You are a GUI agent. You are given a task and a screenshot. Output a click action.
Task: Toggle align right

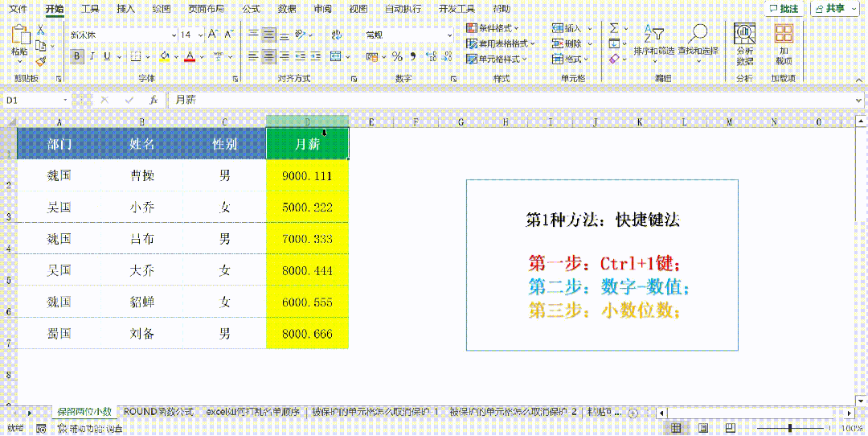point(285,56)
